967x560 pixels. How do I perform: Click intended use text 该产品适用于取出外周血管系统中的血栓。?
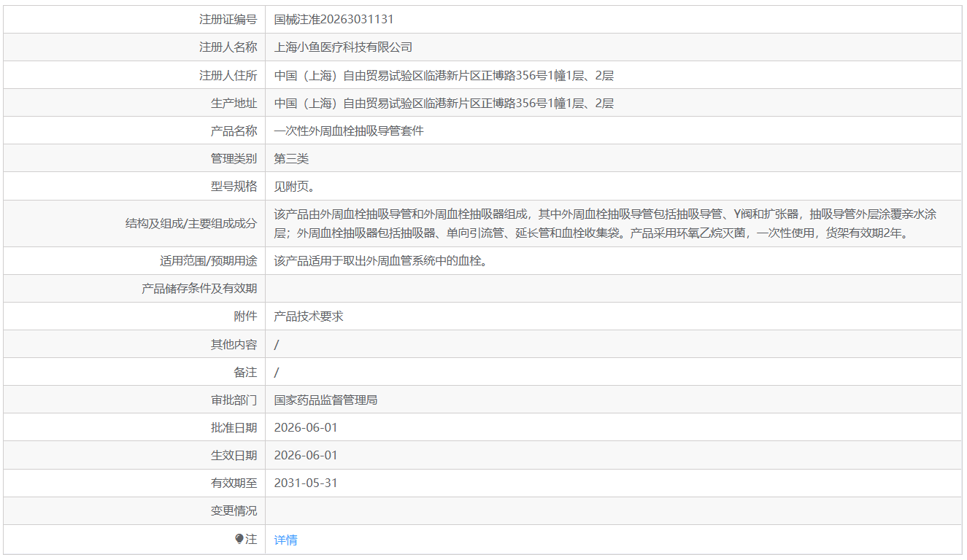point(380,261)
